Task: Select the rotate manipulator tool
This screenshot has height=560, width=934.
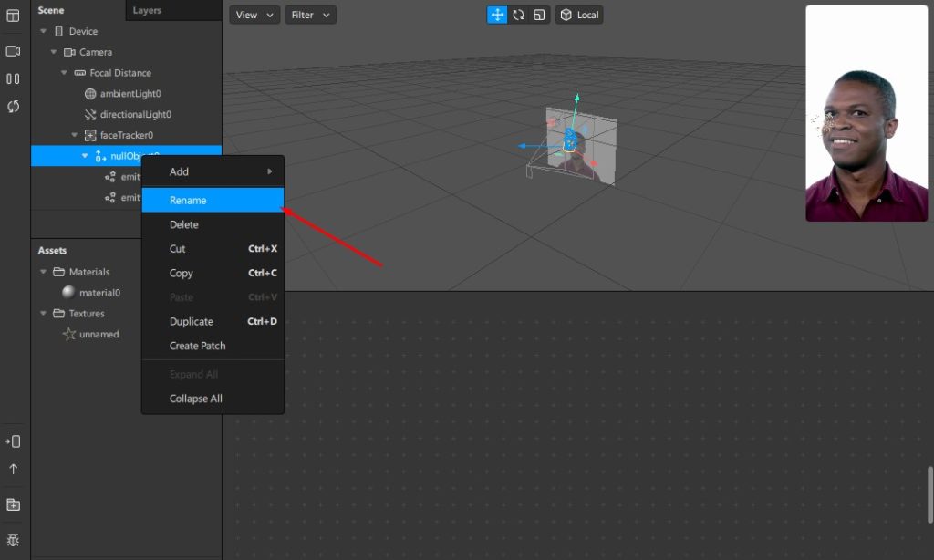Action: [518, 15]
